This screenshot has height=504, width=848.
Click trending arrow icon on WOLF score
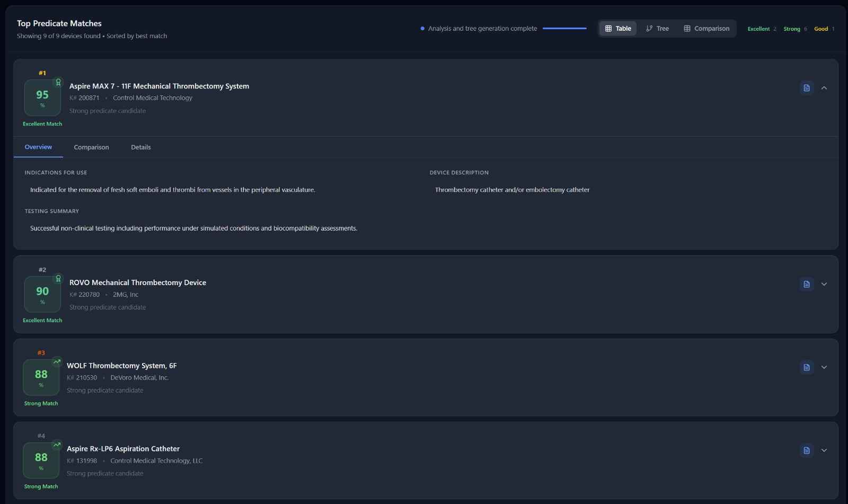[57, 362]
